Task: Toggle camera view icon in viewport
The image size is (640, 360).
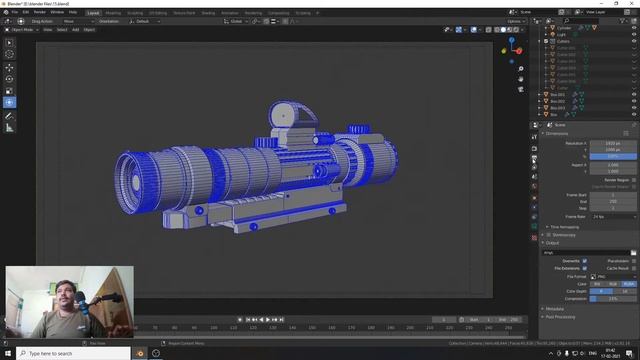Action: pyautogui.click(x=521, y=89)
